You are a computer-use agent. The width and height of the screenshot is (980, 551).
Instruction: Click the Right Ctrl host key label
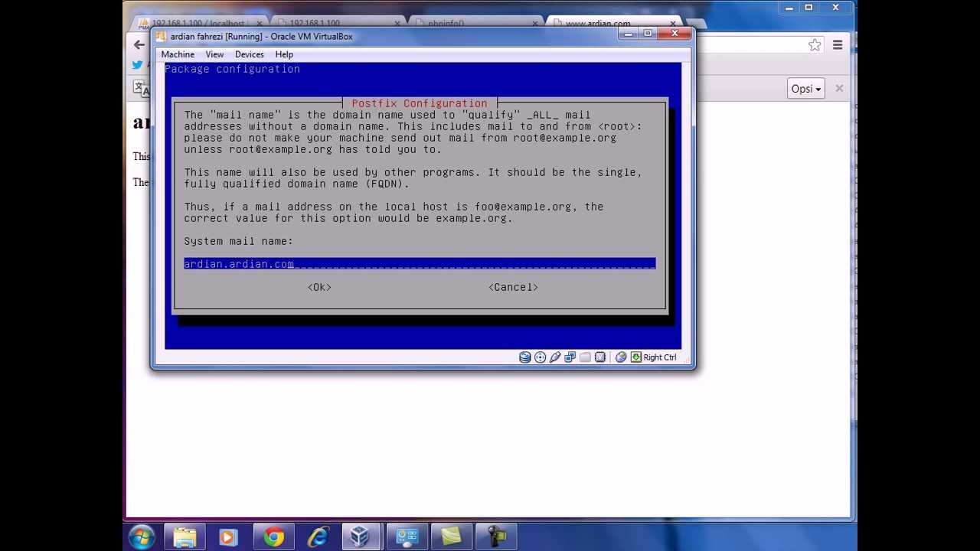point(660,357)
